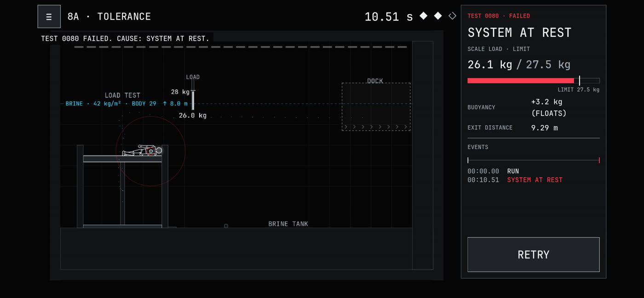Click the empty outlined diamond indicator
Viewport: 644px width, 298px height.
point(452,16)
